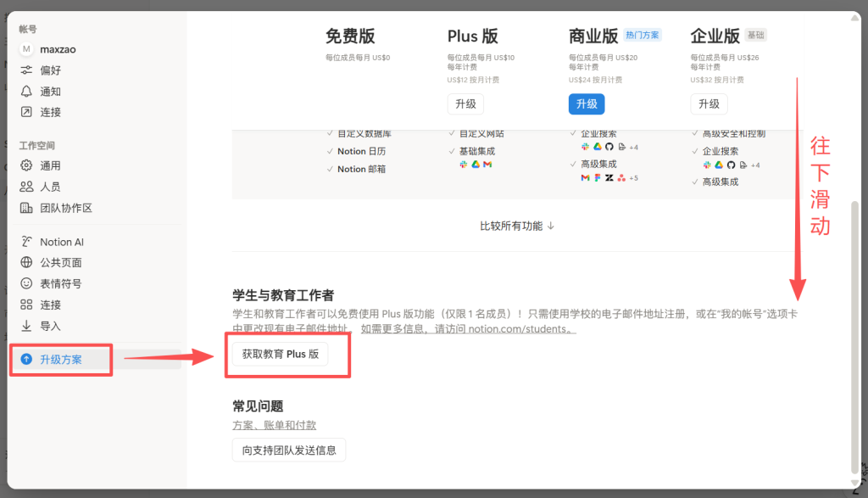This screenshot has width=868, height=498.
Task: Click the 通知 bell icon
Action: (x=26, y=92)
